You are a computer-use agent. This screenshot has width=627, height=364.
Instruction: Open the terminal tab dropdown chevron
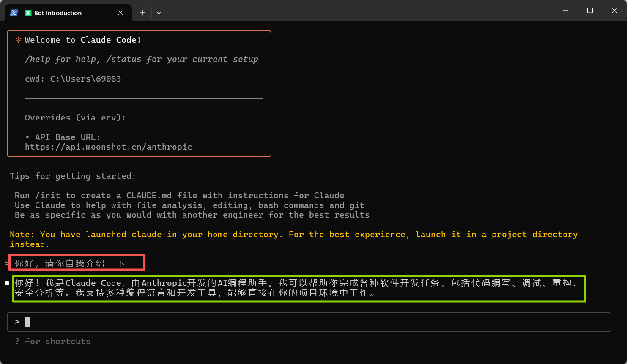point(159,13)
